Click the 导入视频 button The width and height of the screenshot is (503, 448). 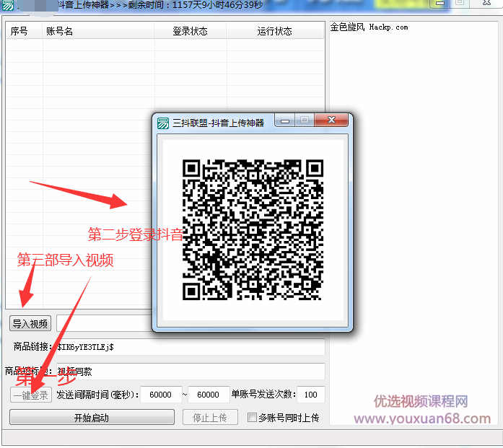(30, 323)
